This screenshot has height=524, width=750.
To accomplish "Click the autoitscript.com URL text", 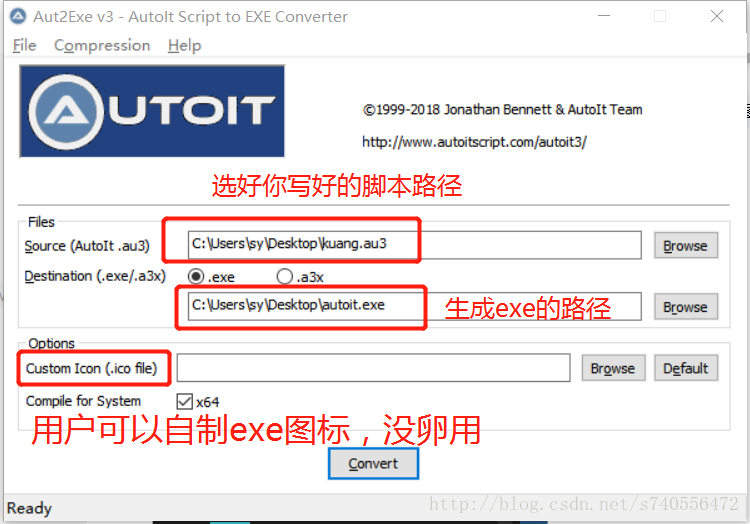I will click(x=474, y=142).
